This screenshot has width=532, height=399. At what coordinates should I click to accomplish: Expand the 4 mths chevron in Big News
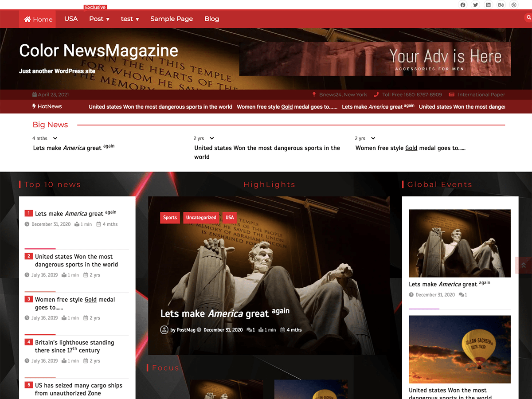point(51,138)
